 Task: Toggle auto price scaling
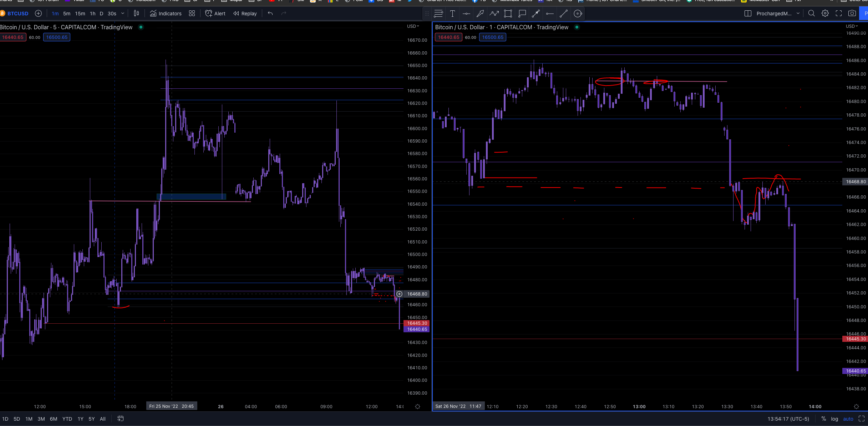(x=848, y=419)
